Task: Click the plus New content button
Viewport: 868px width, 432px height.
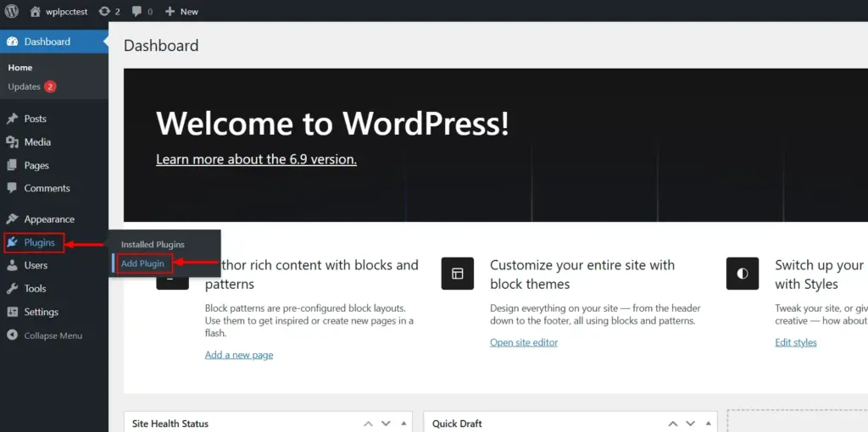Action: [181, 11]
